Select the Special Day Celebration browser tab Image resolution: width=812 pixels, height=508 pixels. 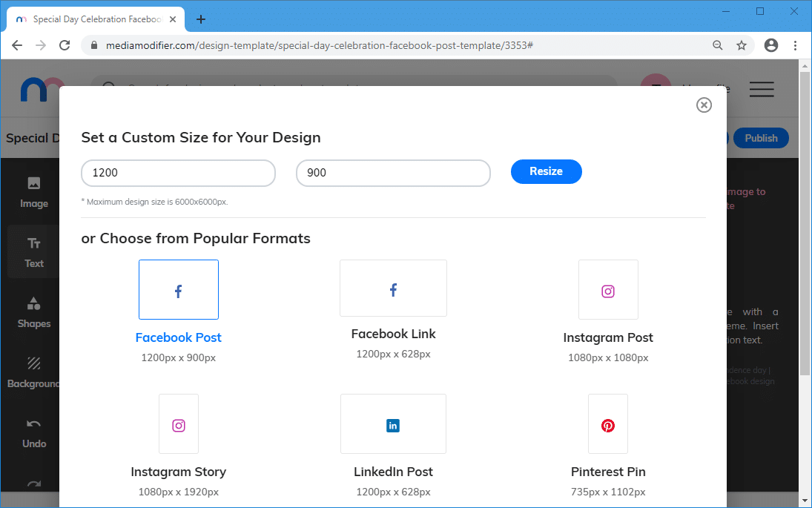96,20
